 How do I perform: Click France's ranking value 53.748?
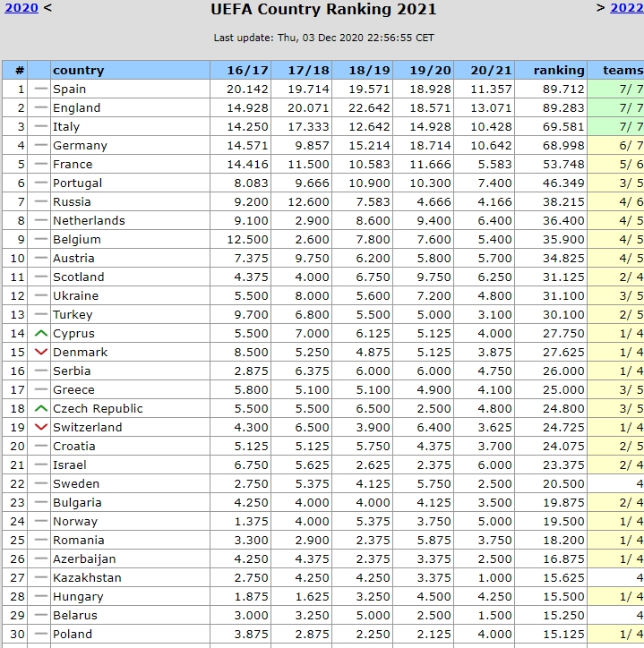563,165
